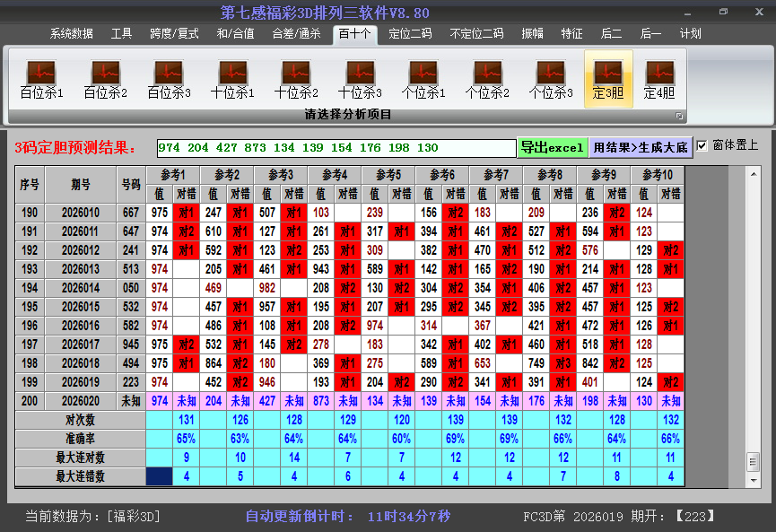Viewport: 776px width, 532px height.
Task: Choose the 十位杀2 analysis icon
Action: point(296,79)
